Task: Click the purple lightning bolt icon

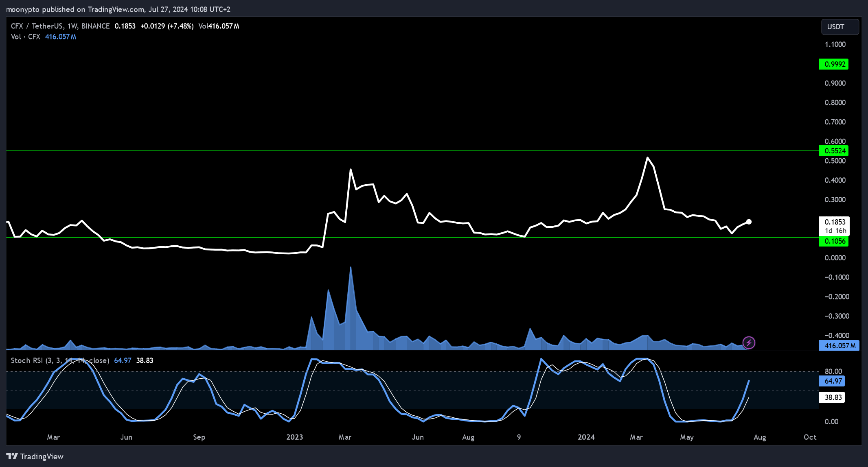Action: pyautogui.click(x=749, y=343)
